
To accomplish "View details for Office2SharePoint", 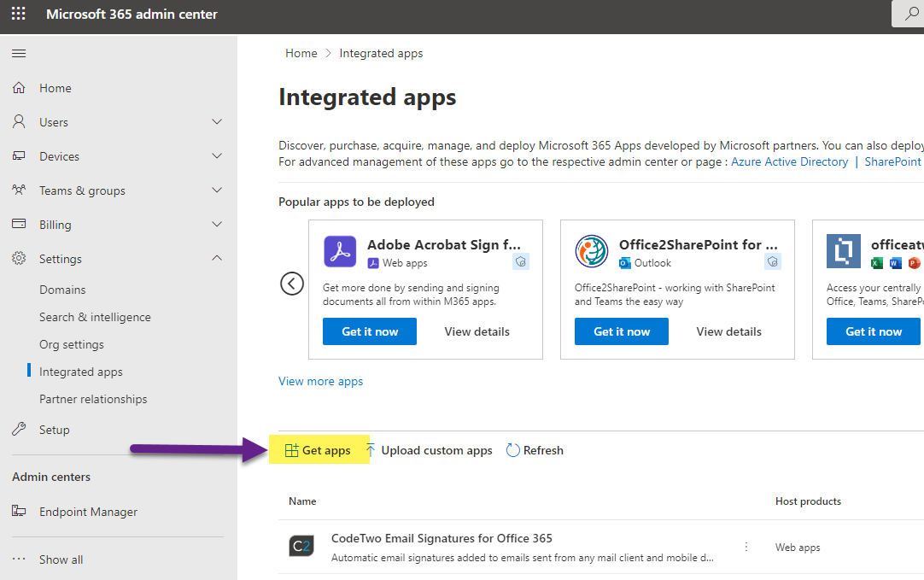I will (x=729, y=331).
